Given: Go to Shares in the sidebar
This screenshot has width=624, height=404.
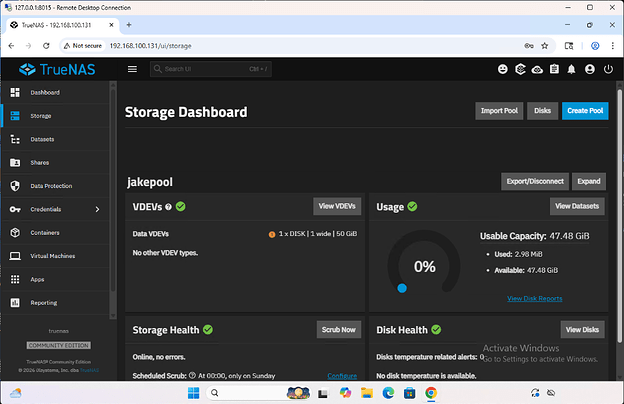Looking at the screenshot, I should pos(56,162).
